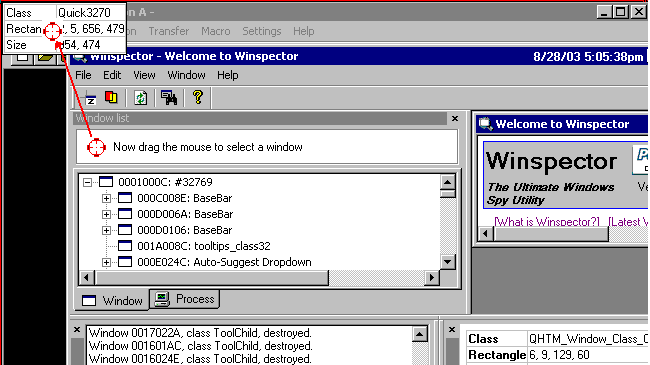Viewport: 650px width, 365px height.
Task: Click the tree list scroll right arrow
Action: click(432, 277)
